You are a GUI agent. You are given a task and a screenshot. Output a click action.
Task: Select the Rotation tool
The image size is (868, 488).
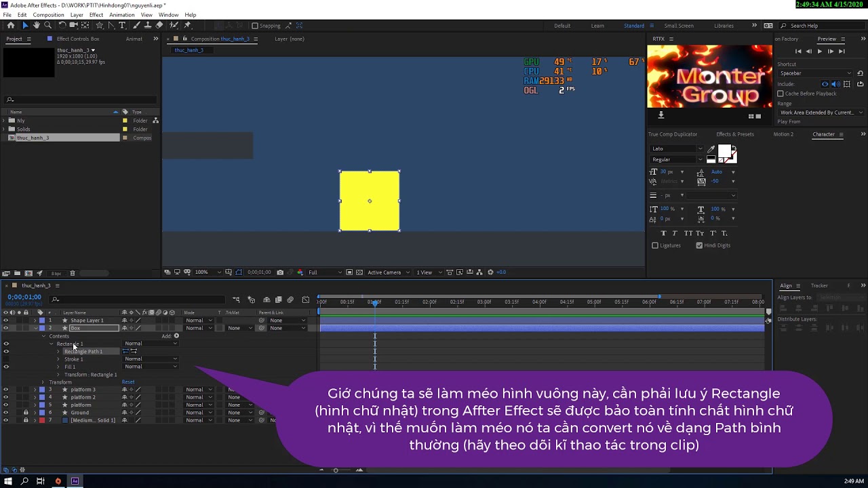(62, 26)
